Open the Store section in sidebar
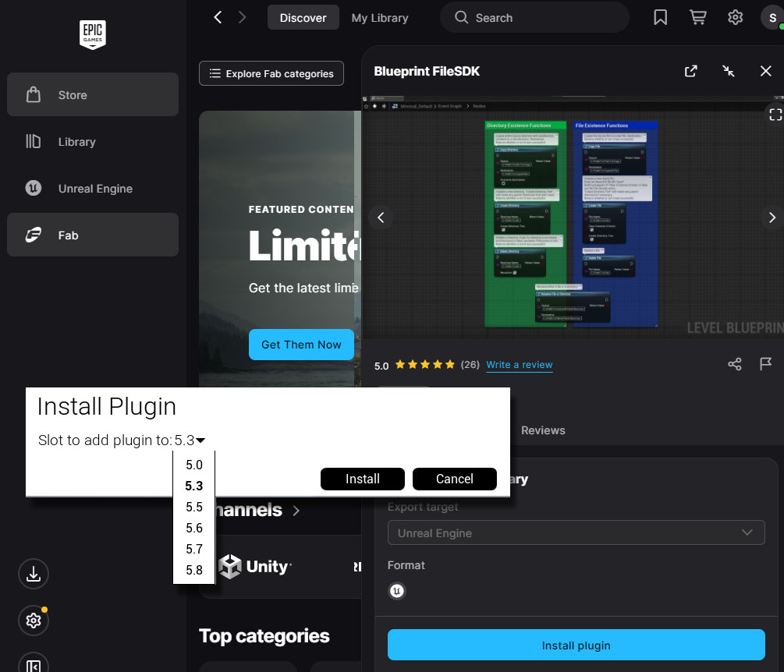This screenshot has width=784, height=672. tap(93, 94)
